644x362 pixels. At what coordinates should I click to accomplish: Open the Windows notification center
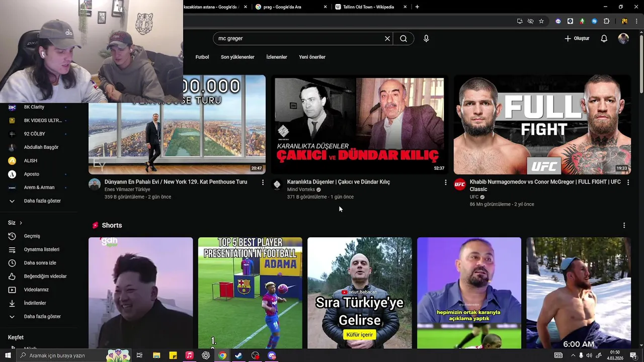633,355
